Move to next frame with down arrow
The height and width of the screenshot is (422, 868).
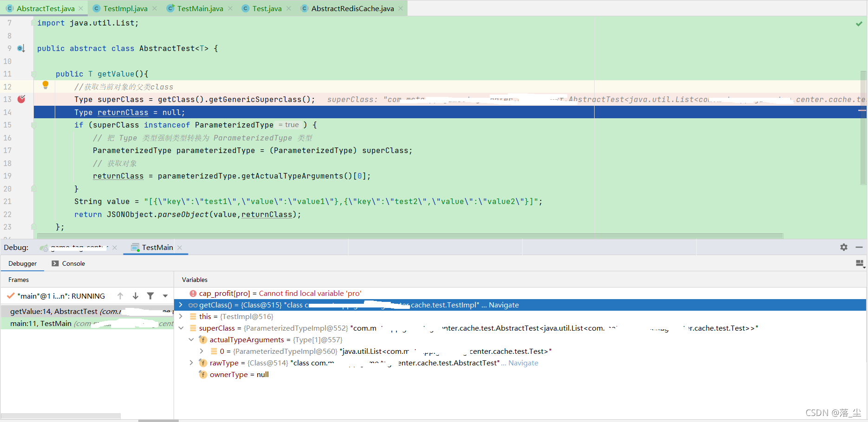pyautogui.click(x=136, y=296)
